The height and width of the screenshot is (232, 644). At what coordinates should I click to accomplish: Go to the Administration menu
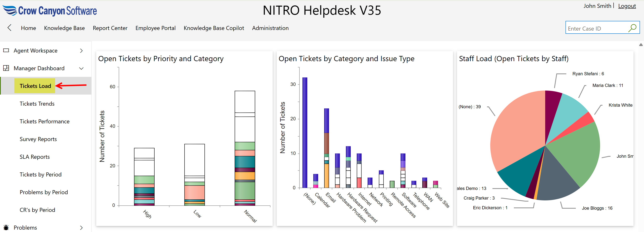point(270,28)
